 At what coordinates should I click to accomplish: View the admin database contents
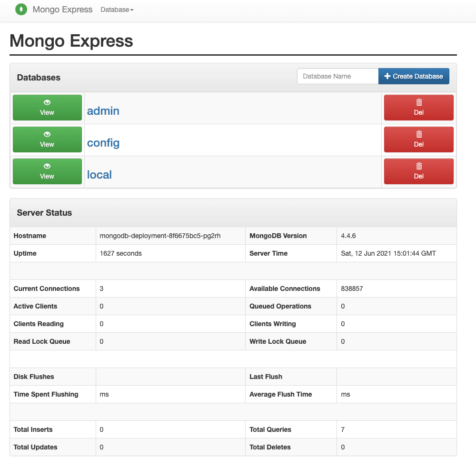tap(47, 108)
